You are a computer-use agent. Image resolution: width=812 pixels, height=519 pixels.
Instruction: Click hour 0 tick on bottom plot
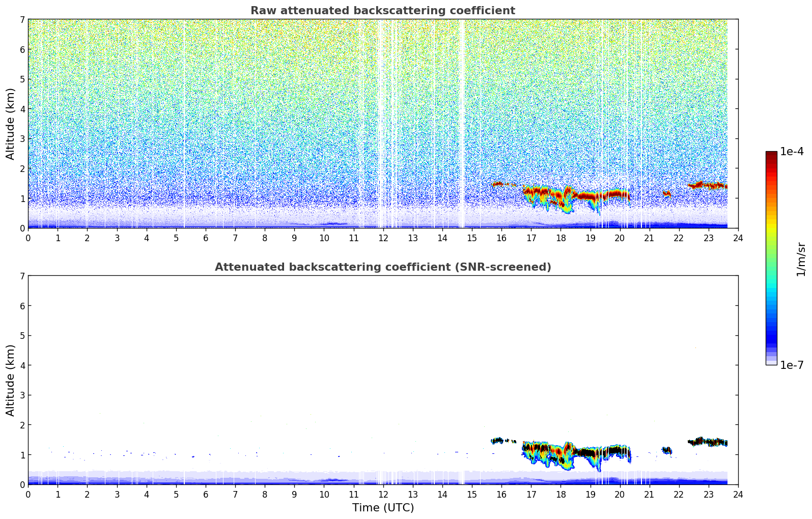pyautogui.click(x=28, y=494)
